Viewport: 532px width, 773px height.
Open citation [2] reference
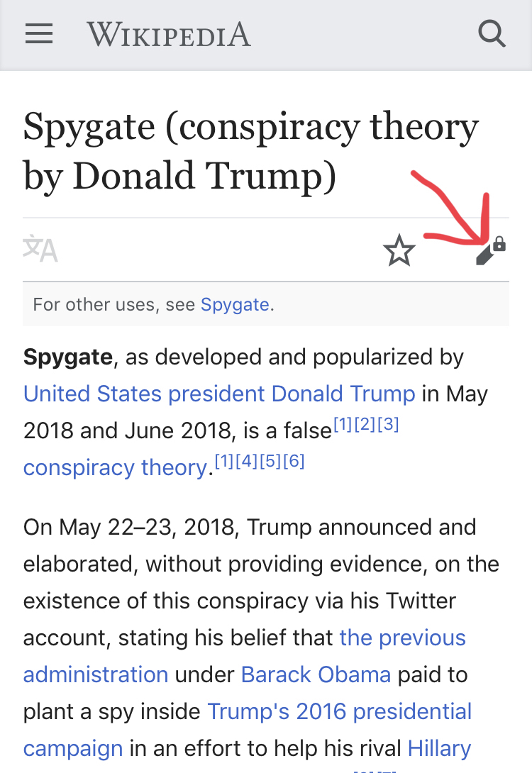point(365,424)
